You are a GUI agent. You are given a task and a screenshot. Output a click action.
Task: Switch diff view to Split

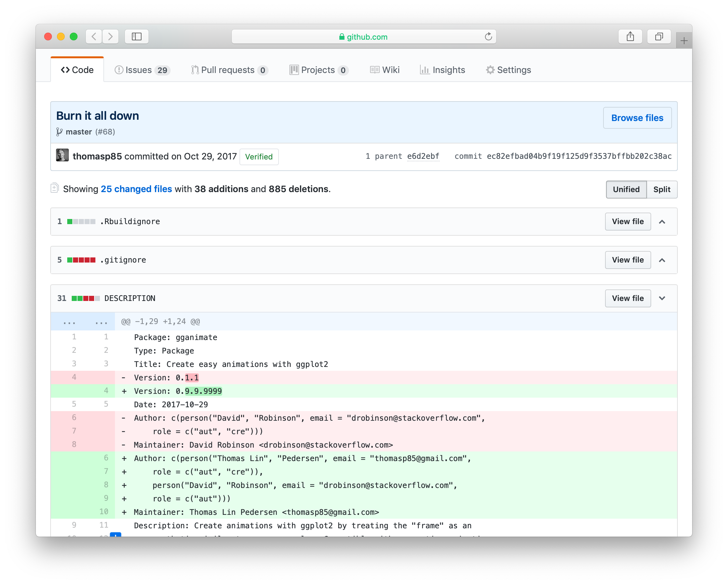tap(661, 190)
